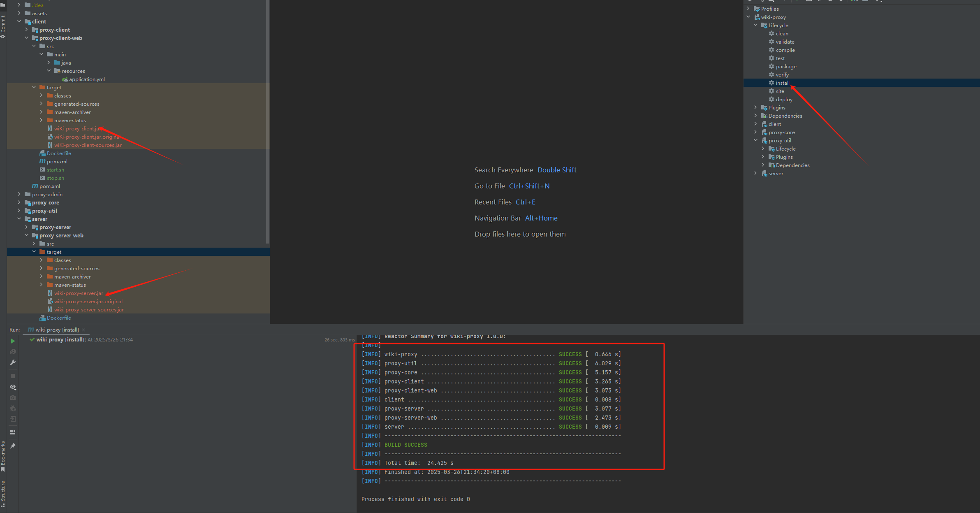Click the green Rerun button in Run panel
The height and width of the screenshot is (513, 980).
[13, 341]
